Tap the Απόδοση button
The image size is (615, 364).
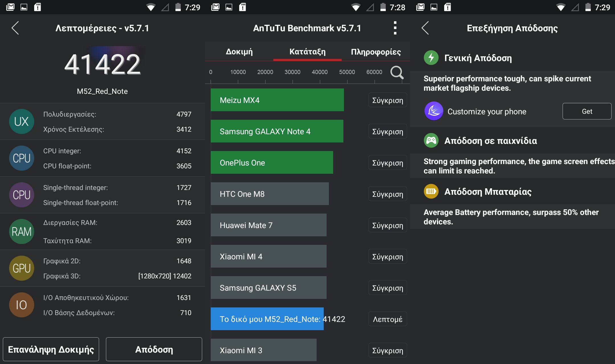[x=154, y=349]
